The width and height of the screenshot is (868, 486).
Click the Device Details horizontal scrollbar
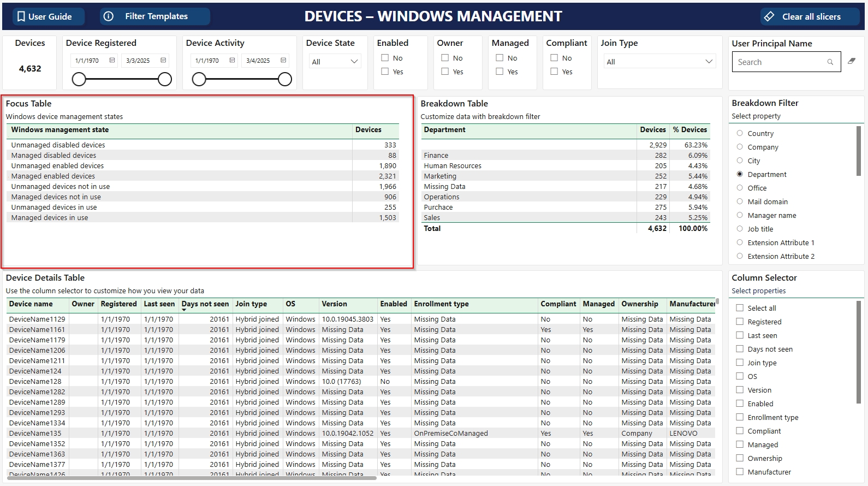coord(191,478)
